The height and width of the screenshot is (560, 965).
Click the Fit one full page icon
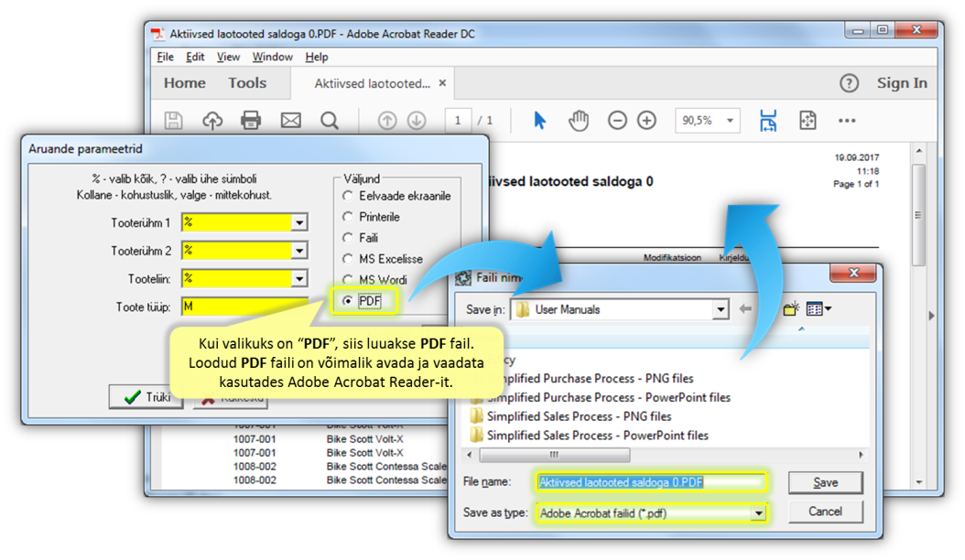pos(808,120)
